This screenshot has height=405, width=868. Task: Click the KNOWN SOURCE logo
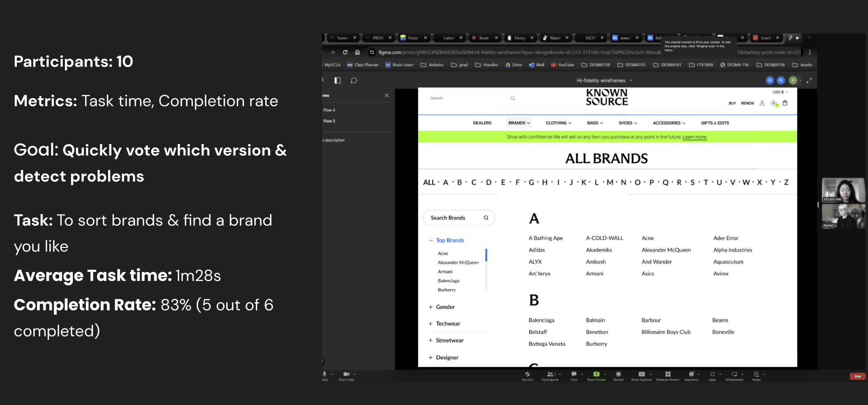click(607, 97)
